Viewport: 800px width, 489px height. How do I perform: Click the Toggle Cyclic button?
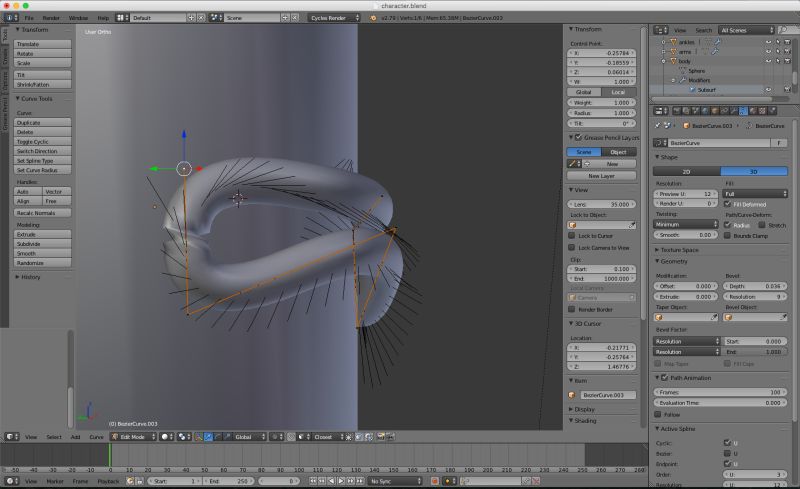(42, 141)
